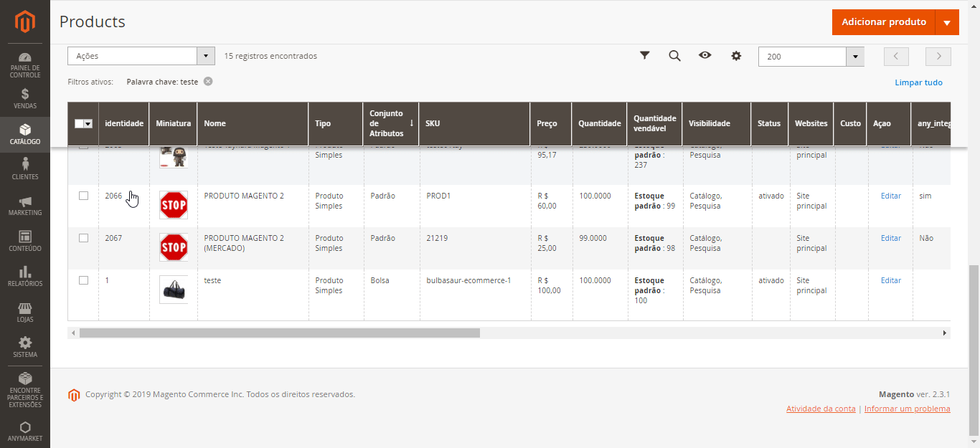This screenshot has height=448, width=980.
Task: Open the Vendas sales menu
Action: coord(25,99)
